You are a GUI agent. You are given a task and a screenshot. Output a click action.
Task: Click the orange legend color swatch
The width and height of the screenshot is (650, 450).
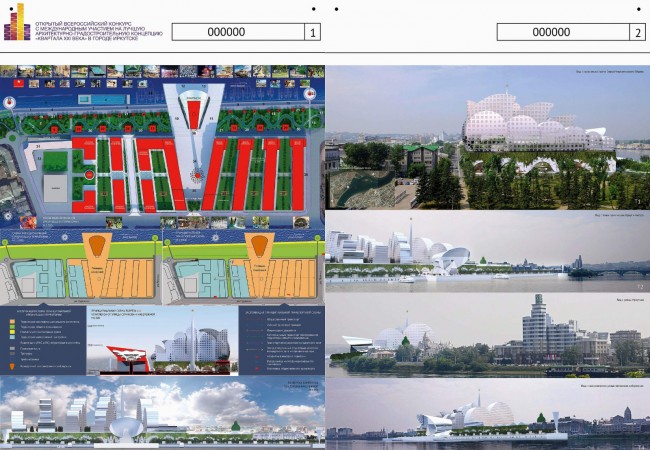click(x=13, y=322)
